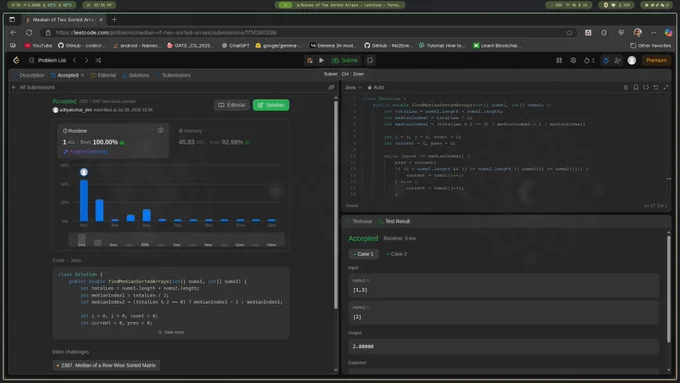Open the ChatGPT bookmark
The image size is (680, 383).
(x=235, y=46)
